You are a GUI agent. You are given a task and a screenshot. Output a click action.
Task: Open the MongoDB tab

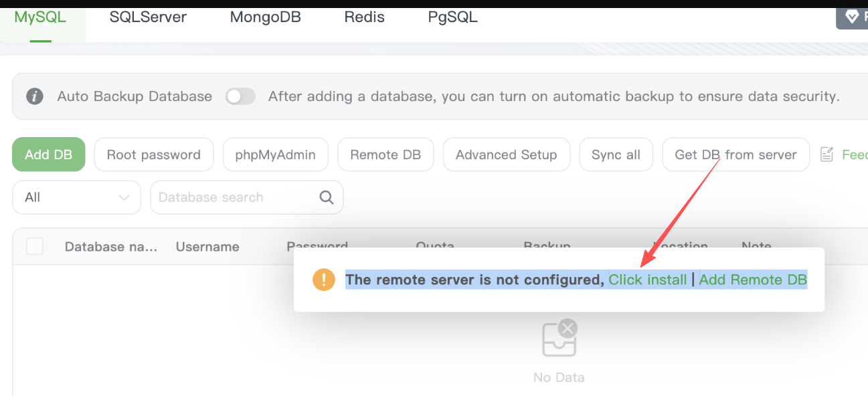pos(266,17)
